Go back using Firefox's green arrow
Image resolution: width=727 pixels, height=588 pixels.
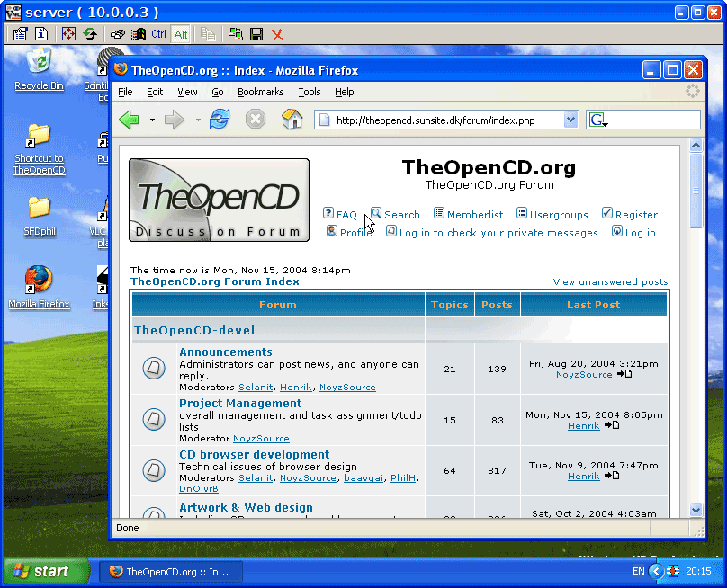click(x=129, y=120)
